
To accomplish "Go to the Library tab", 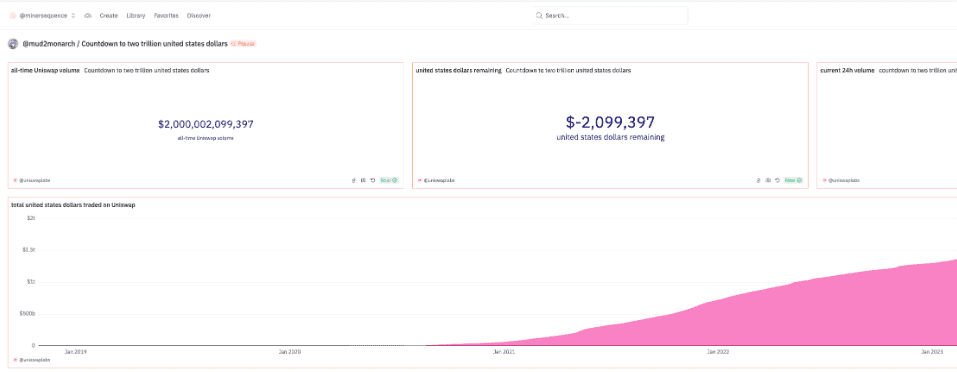I will pyautogui.click(x=135, y=15).
